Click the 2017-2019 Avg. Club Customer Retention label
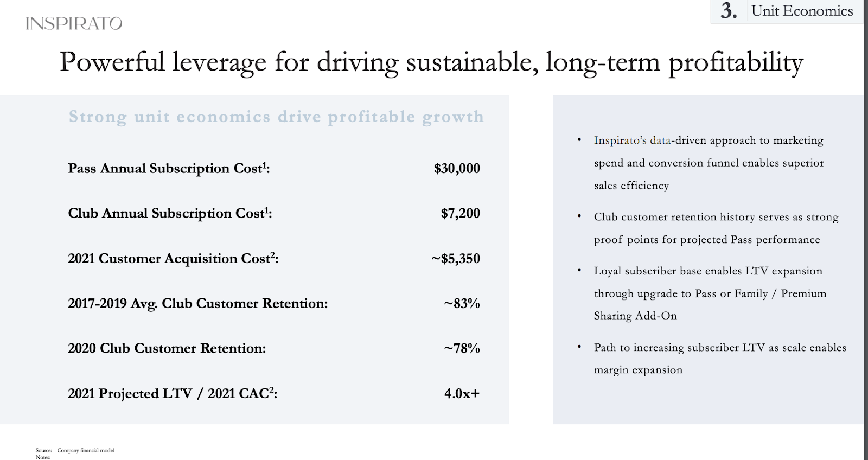Screen dimensions: 868x460 [198, 303]
